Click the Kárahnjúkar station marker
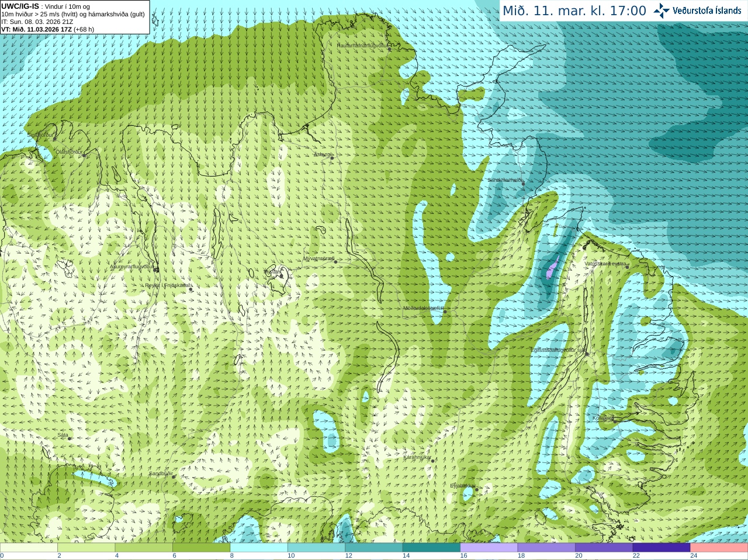The image size is (748, 560). (x=433, y=461)
